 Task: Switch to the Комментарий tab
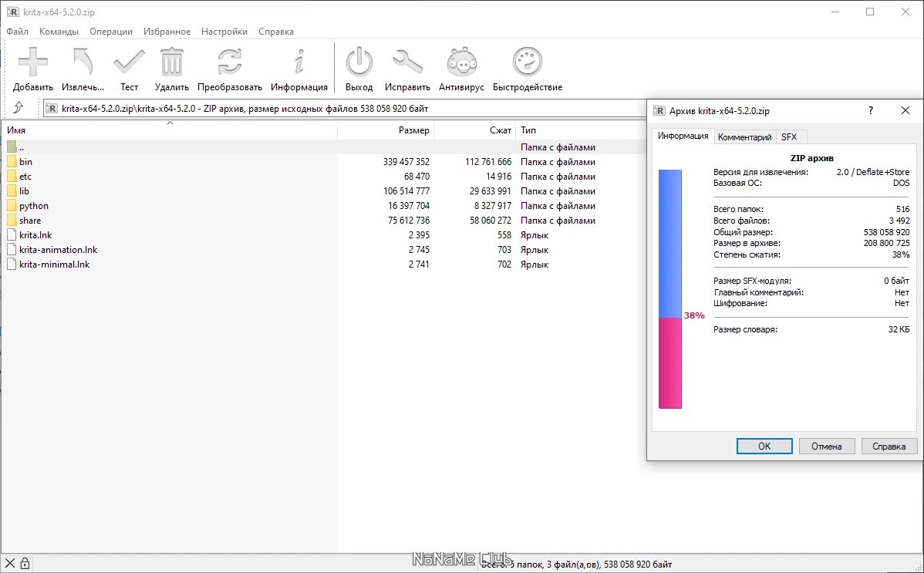pos(744,137)
